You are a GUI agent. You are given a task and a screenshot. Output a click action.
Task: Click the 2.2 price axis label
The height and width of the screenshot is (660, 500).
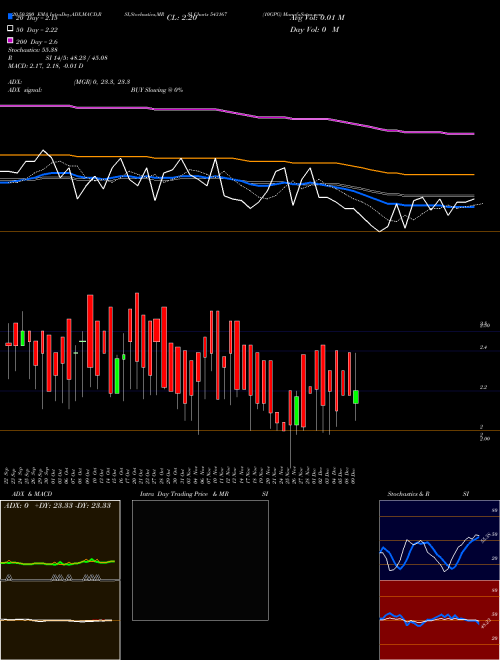tap(483, 387)
